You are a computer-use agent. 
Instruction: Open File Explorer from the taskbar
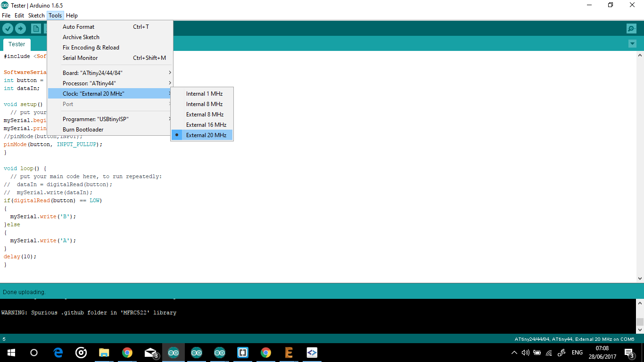point(104,353)
